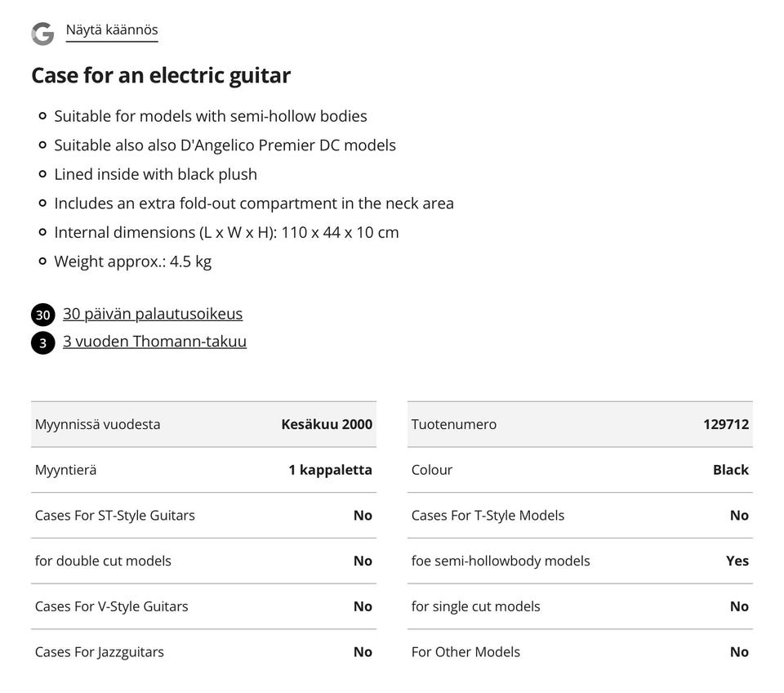Click the Colour Black value
This screenshot has height=693, width=784.
731,470
